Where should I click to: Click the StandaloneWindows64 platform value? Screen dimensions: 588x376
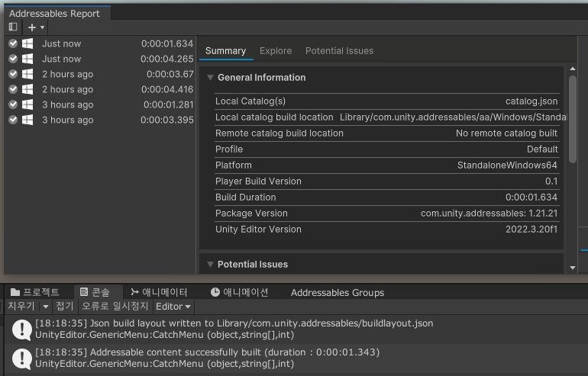tap(507, 166)
